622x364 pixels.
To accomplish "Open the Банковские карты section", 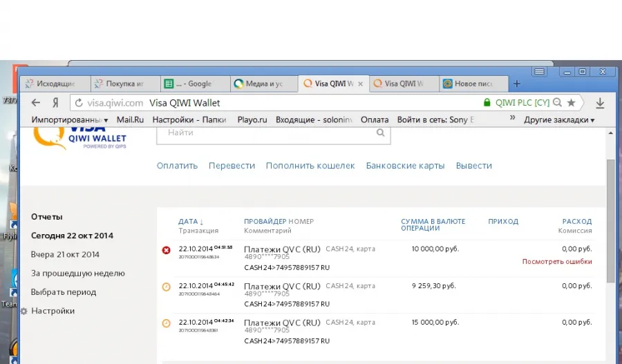I will pyautogui.click(x=405, y=166).
